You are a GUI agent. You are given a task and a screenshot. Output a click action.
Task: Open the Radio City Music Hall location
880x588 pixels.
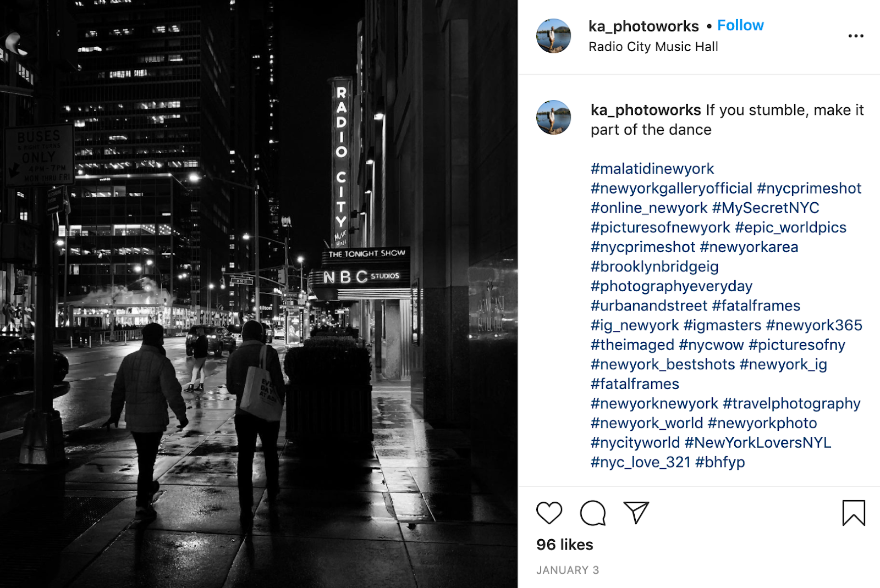[x=653, y=47]
